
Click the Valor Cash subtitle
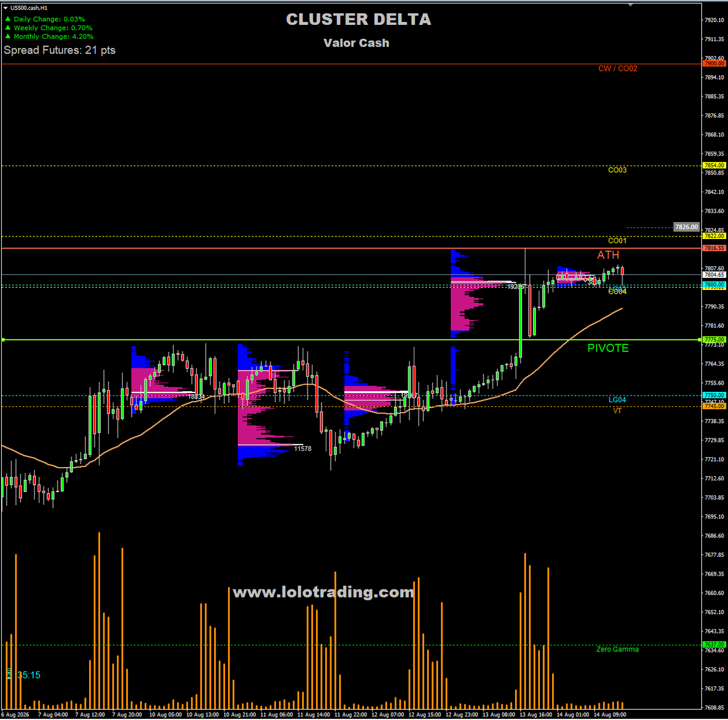(356, 43)
